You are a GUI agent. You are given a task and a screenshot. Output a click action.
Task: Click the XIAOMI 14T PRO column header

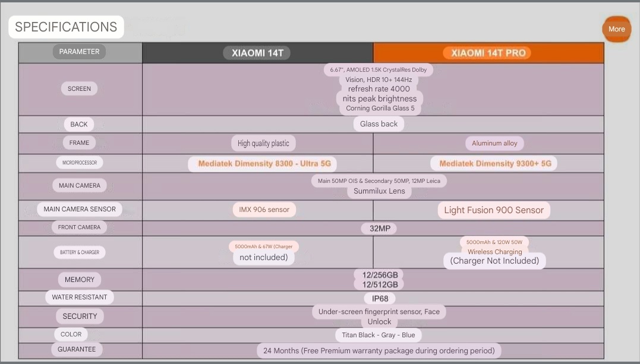tap(488, 53)
